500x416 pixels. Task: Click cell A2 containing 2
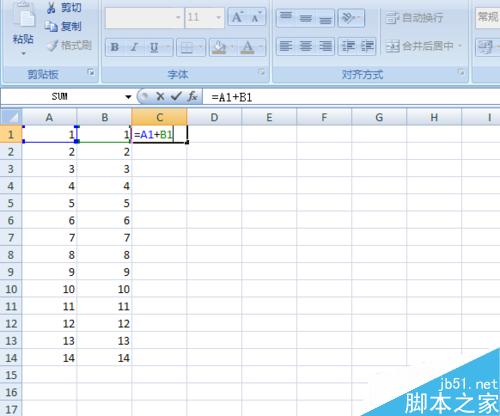49,152
